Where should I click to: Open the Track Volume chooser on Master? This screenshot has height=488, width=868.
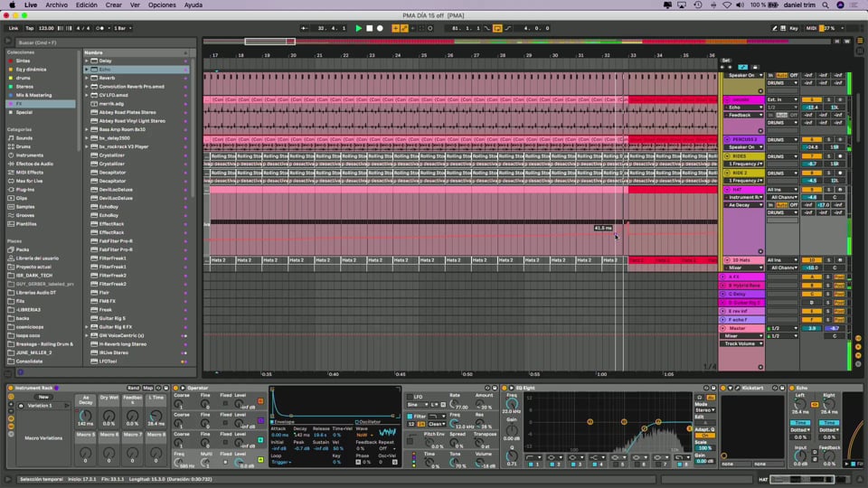pos(741,343)
